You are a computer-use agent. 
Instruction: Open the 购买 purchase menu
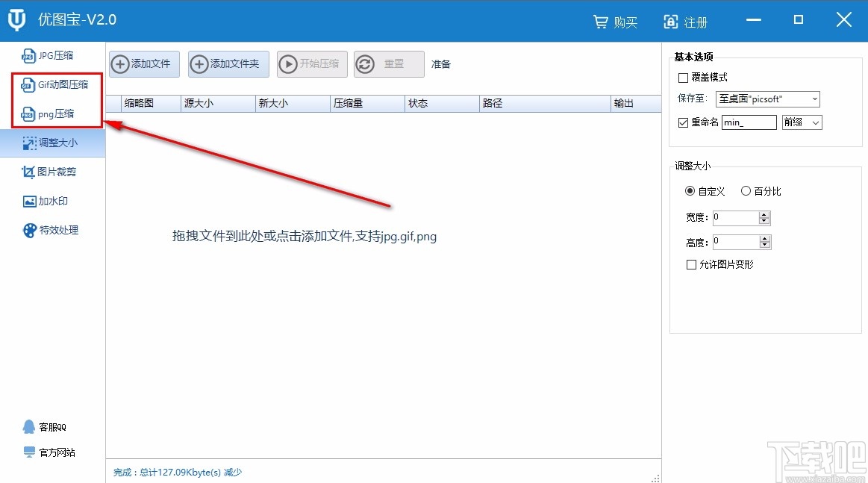click(616, 22)
